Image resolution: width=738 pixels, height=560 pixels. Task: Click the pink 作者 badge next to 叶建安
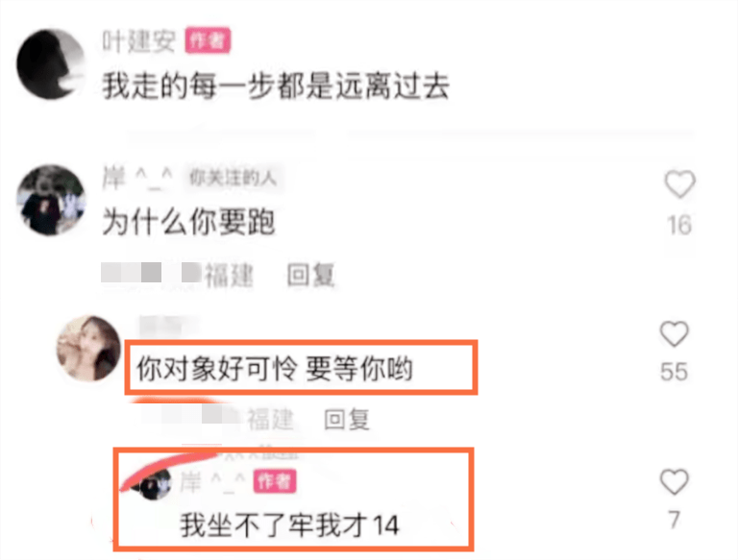tap(208, 40)
